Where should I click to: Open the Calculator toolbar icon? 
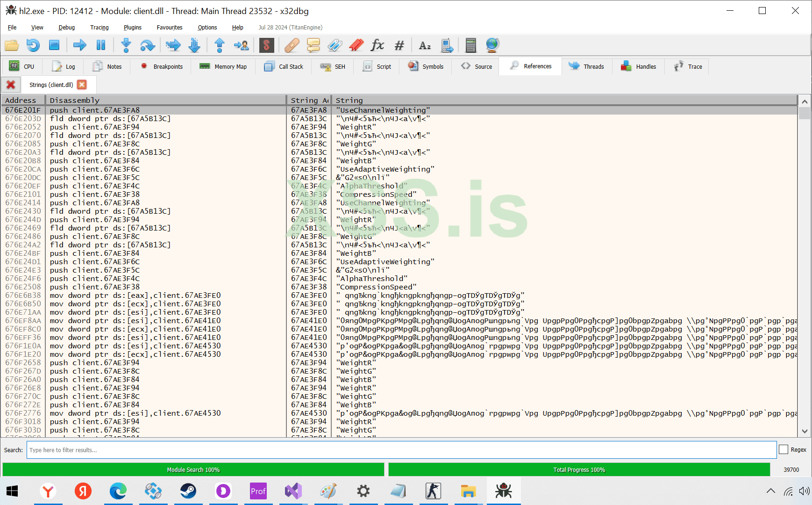tap(470, 45)
